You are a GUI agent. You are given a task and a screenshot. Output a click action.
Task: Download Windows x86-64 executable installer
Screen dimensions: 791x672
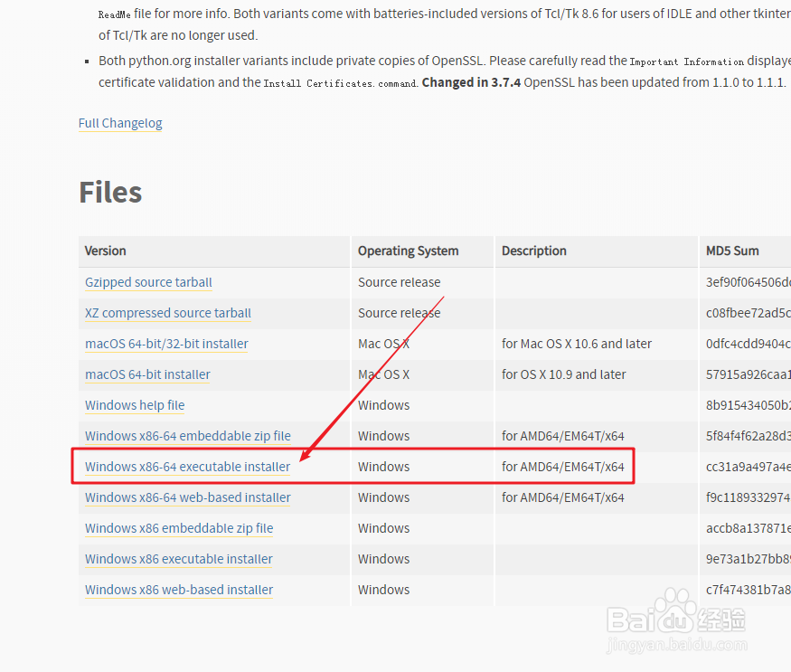(187, 467)
